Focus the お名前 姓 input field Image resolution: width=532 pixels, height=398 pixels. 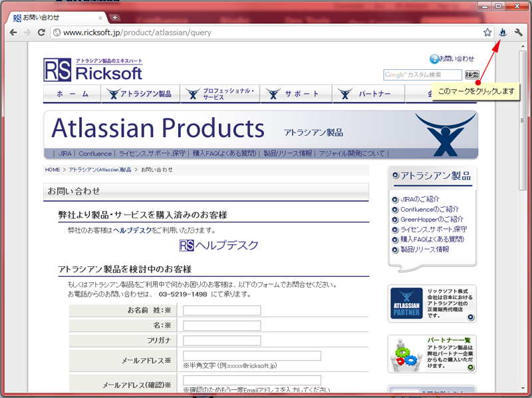(222, 310)
